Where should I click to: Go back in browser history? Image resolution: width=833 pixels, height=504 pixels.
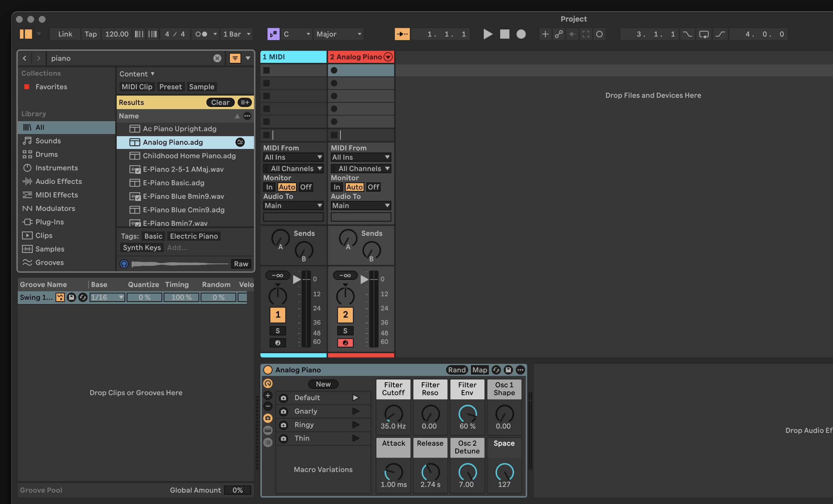(x=25, y=58)
